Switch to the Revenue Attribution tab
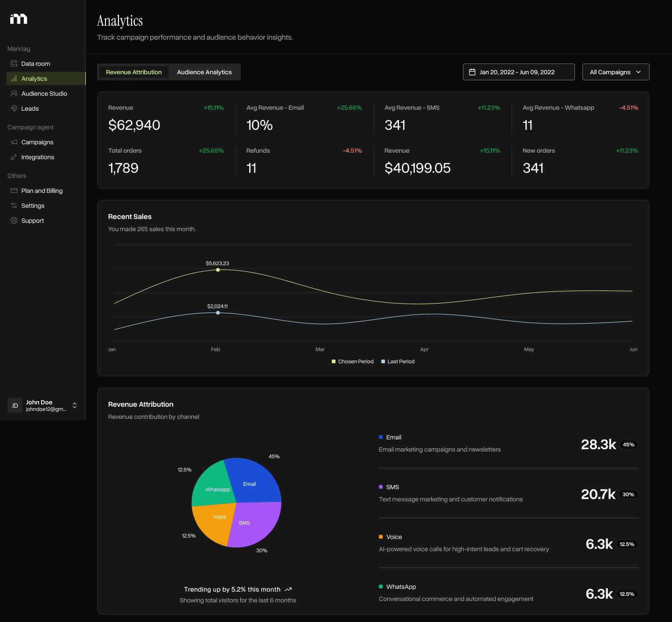This screenshot has width=672, height=622. (x=133, y=72)
